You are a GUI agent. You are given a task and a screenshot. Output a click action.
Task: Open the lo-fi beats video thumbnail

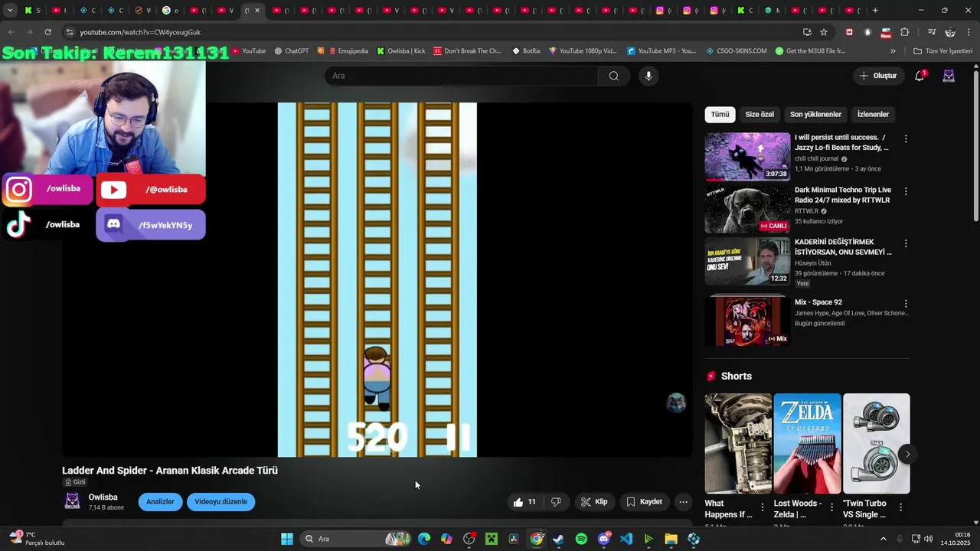point(747,156)
